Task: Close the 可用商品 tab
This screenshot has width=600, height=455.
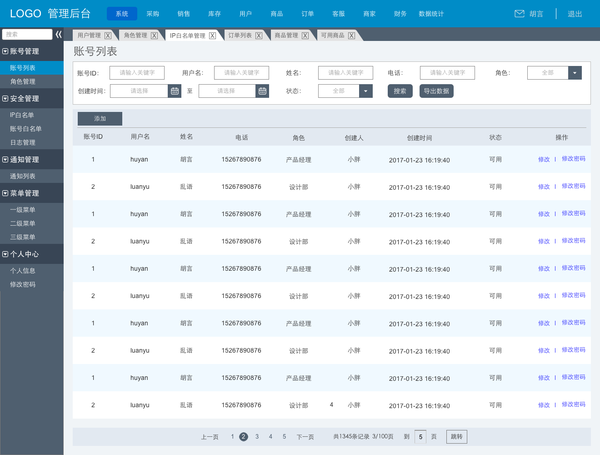Action: 351,36
